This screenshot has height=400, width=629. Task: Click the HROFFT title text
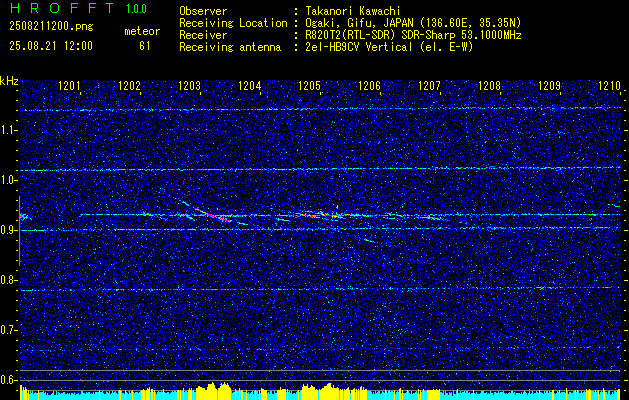coord(62,8)
